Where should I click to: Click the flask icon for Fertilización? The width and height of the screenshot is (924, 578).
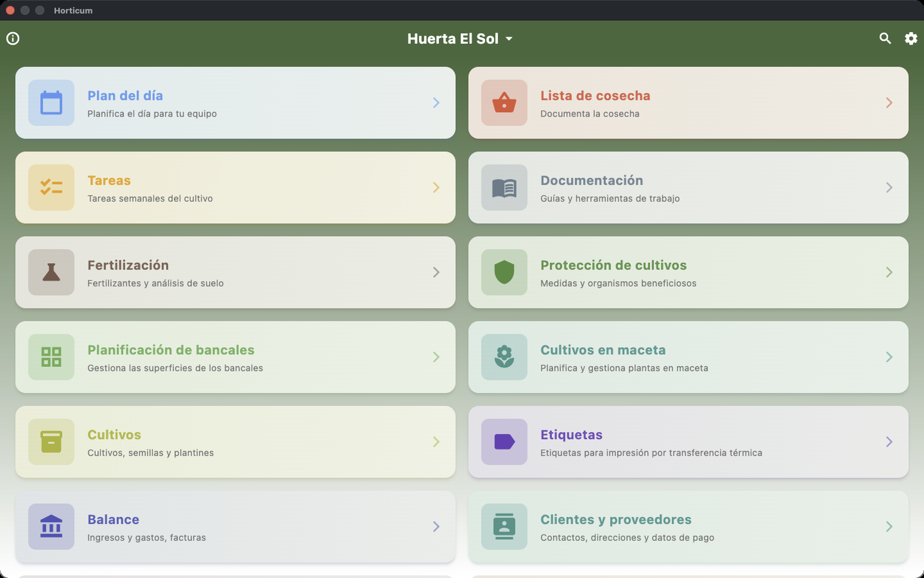51,272
